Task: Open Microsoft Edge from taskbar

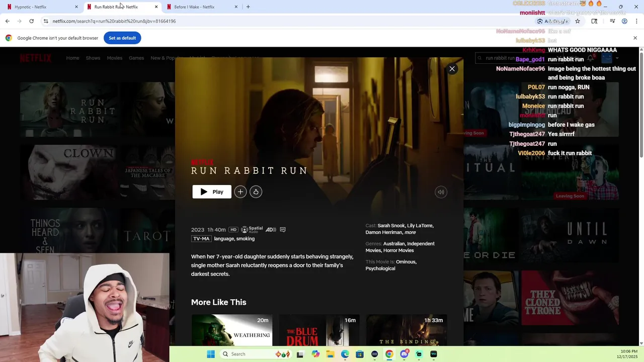Action: click(345, 354)
